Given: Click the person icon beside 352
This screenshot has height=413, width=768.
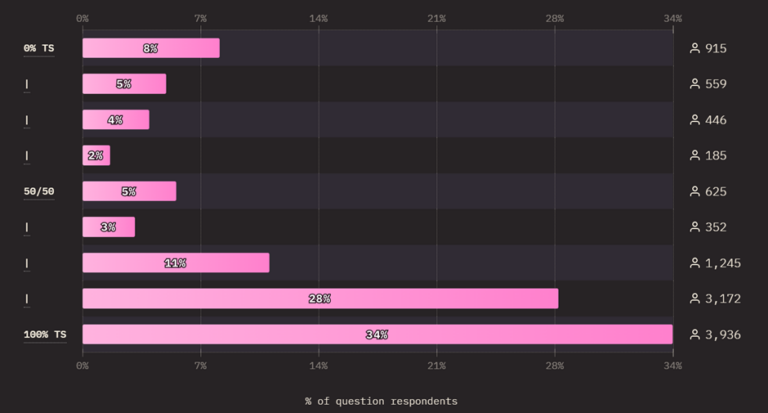Looking at the screenshot, I should pyautogui.click(x=695, y=227).
